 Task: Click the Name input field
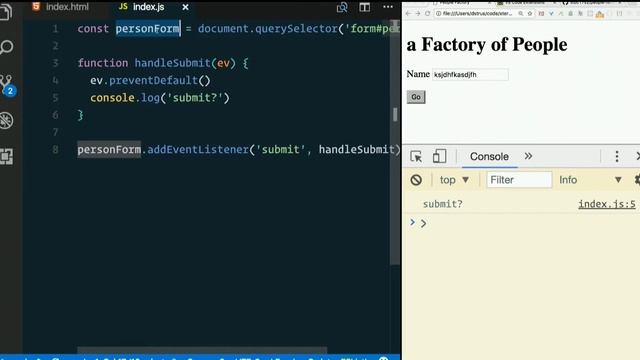(x=470, y=75)
